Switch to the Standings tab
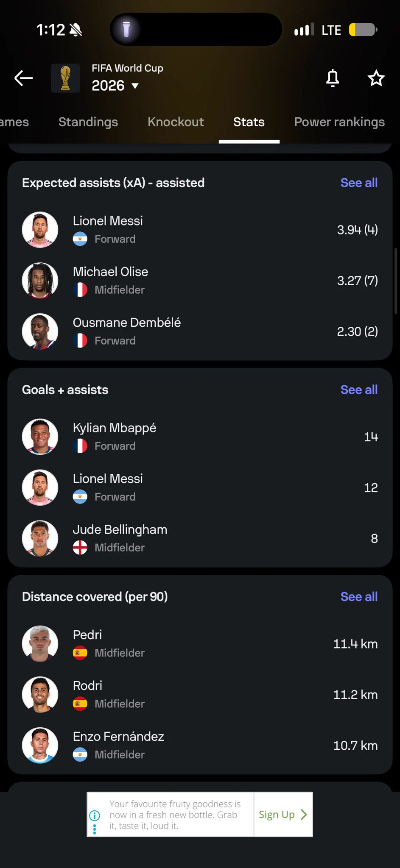400x868 pixels. (88, 122)
